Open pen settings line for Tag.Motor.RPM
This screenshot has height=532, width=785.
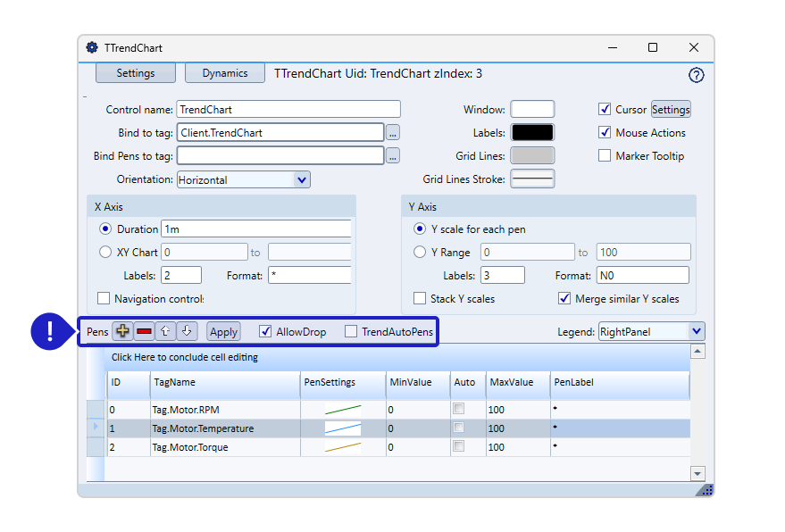coord(343,410)
